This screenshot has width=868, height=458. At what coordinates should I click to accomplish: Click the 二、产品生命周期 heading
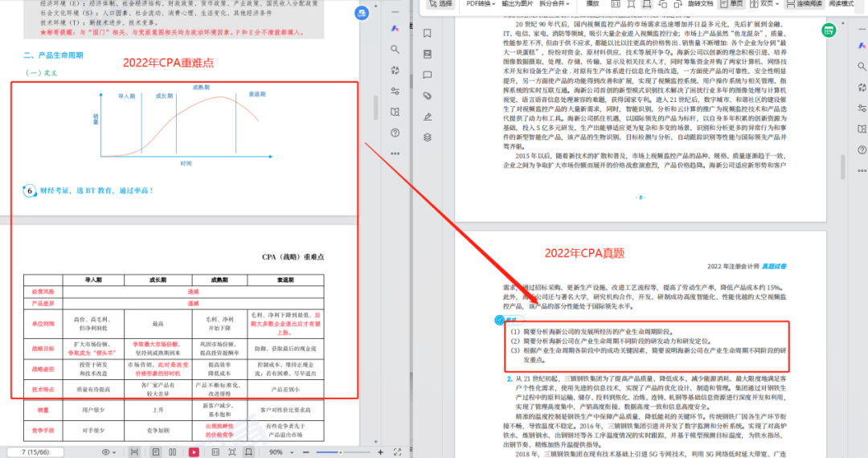(x=53, y=55)
